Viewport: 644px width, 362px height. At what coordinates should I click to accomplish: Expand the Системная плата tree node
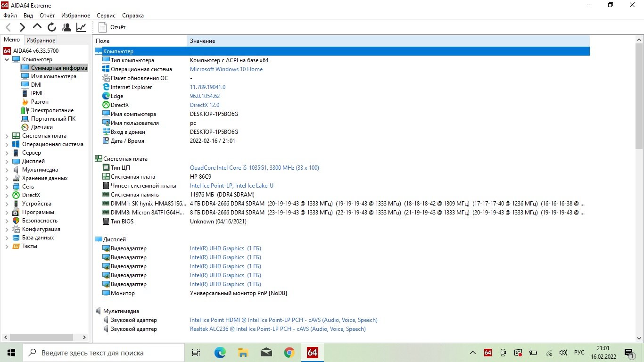[x=7, y=136]
